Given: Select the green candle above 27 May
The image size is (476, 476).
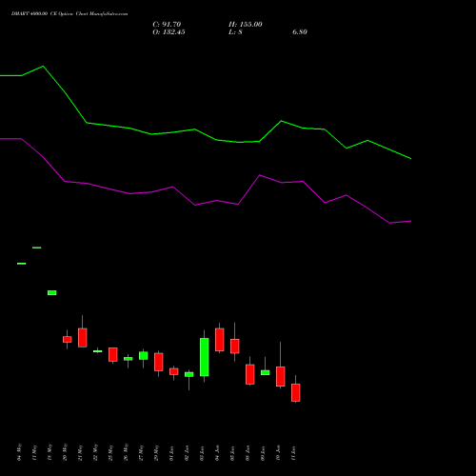Looking at the screenshot, I should (x=144, y=355).
